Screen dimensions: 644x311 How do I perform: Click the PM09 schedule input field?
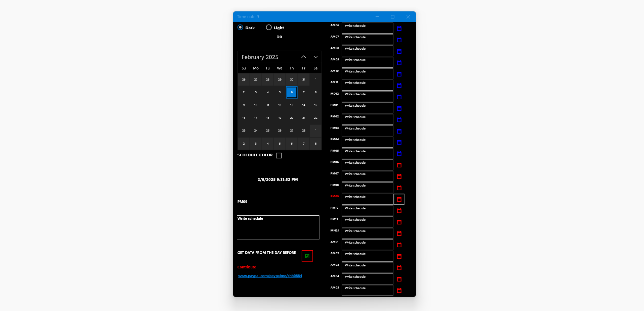tap(368, 199)
